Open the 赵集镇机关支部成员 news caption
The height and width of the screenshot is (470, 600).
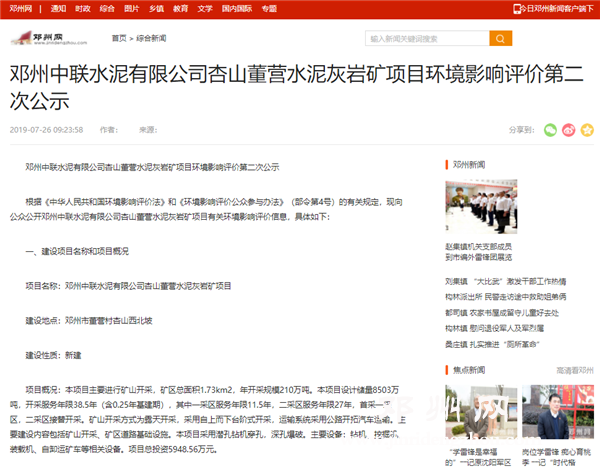[478, 252]
